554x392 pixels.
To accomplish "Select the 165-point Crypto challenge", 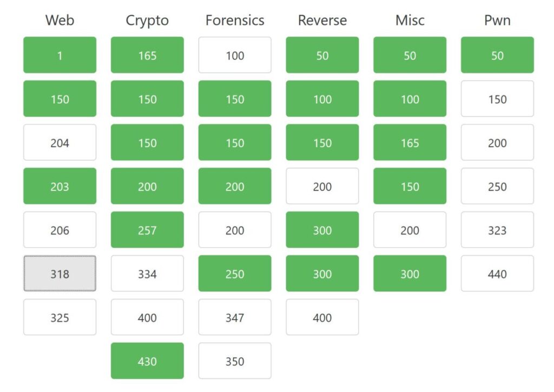I will [147, 55].
